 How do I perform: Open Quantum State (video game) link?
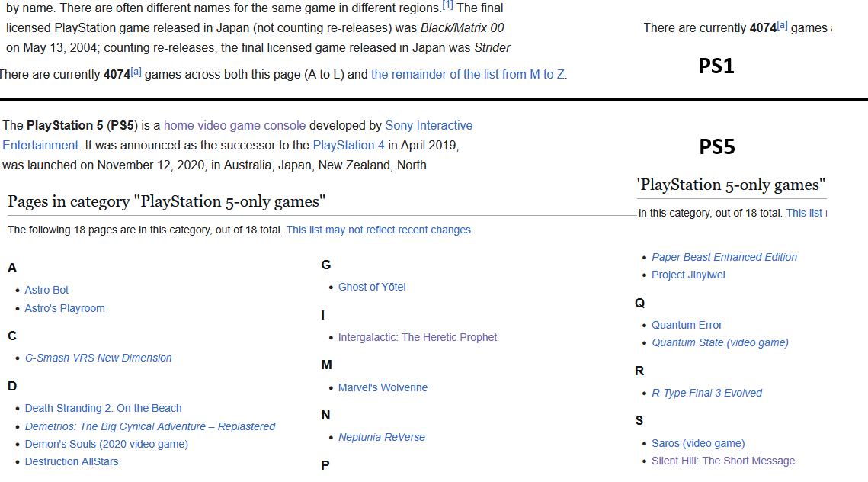[720, 343]
